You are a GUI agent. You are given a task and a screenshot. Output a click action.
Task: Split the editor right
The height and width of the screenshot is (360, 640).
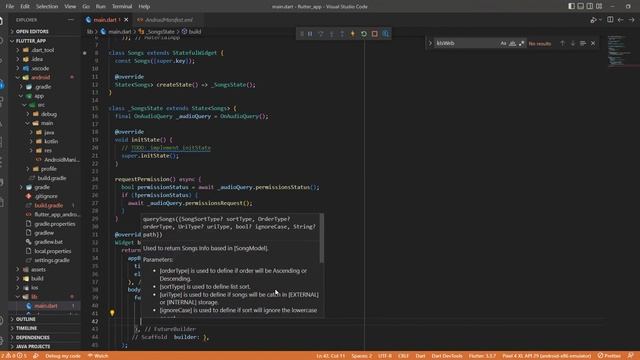(610, 20)
